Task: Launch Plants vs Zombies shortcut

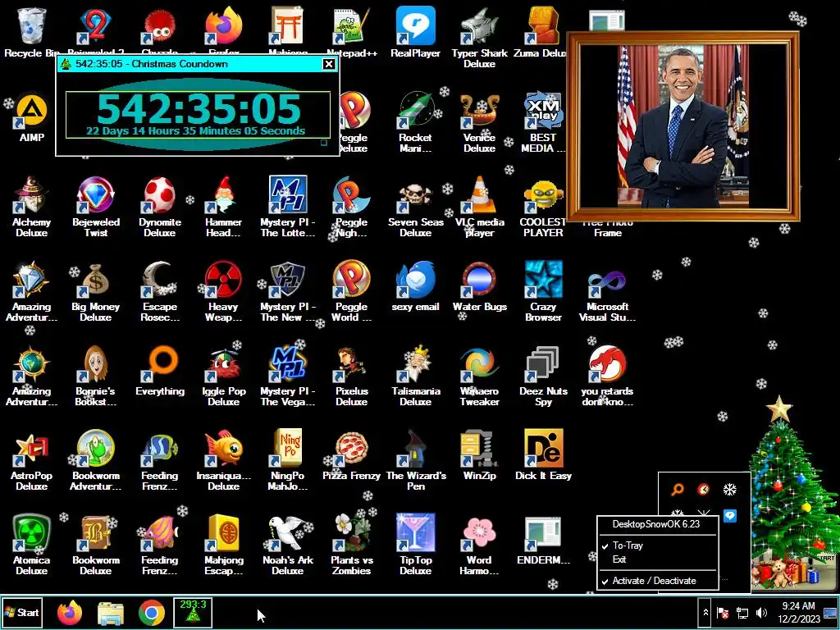Action: pyautogui.click(x=351, y=545)
